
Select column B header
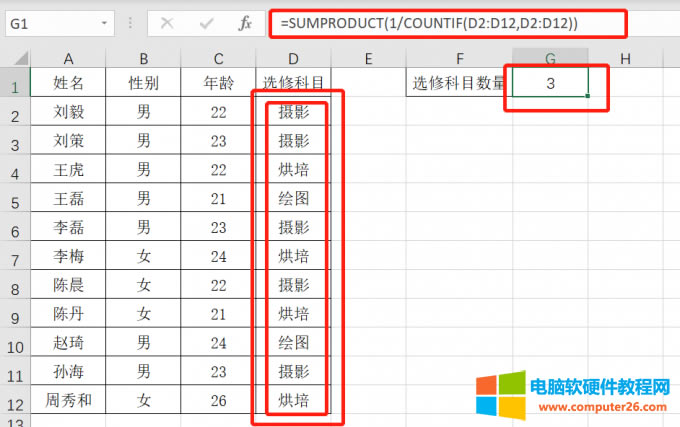(x=144, y=59)
